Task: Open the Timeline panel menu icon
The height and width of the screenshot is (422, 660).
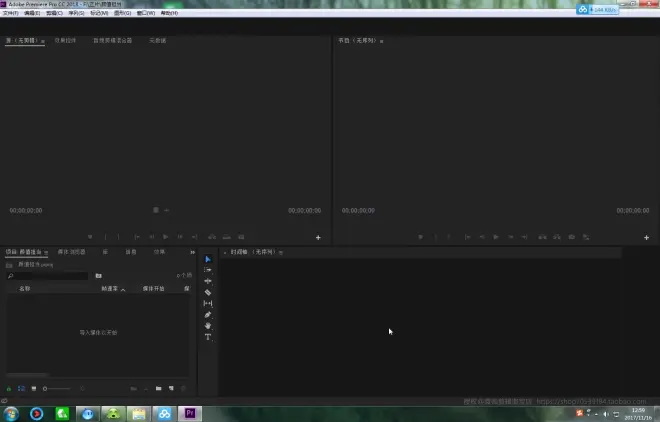Action: [x=281, y=252]
